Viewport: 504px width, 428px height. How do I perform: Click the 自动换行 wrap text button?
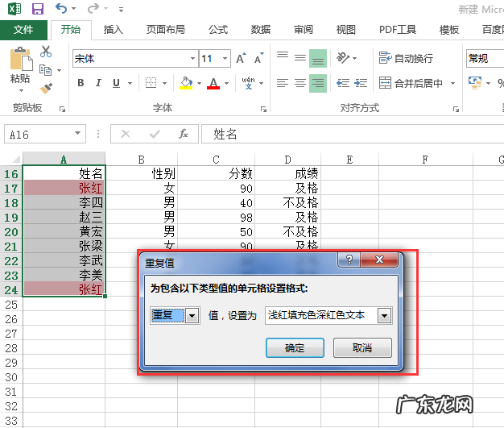coord(406,58)
